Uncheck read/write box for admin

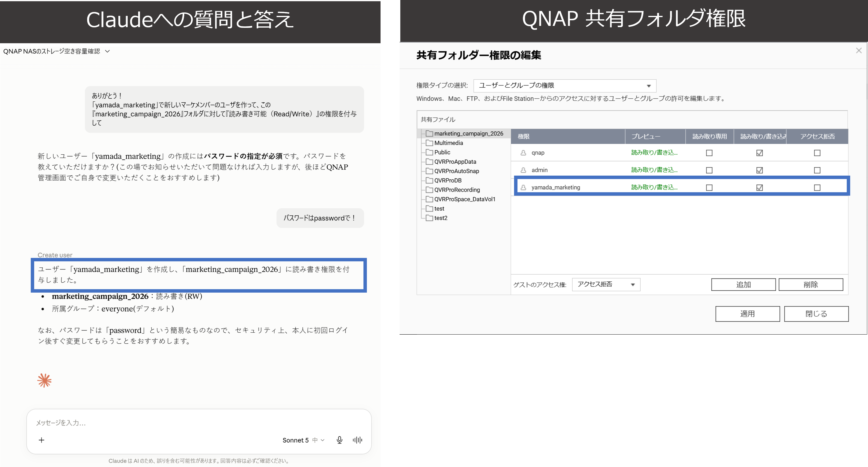pos(760,170)
